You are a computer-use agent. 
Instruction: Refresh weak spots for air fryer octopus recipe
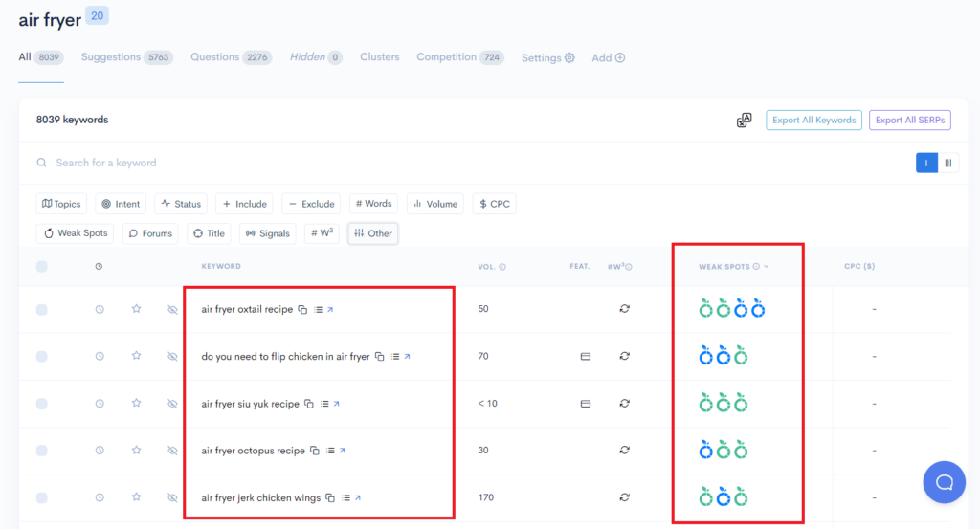[x=624, y=451]
